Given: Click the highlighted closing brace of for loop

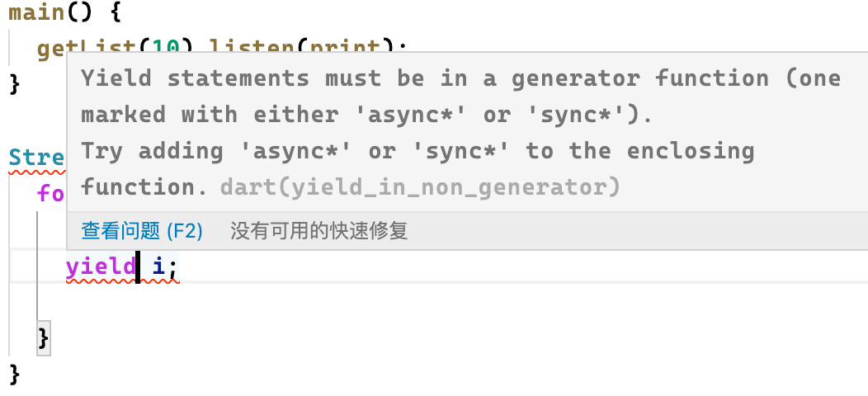Looking at the screenshot, I should pos(44,338).
